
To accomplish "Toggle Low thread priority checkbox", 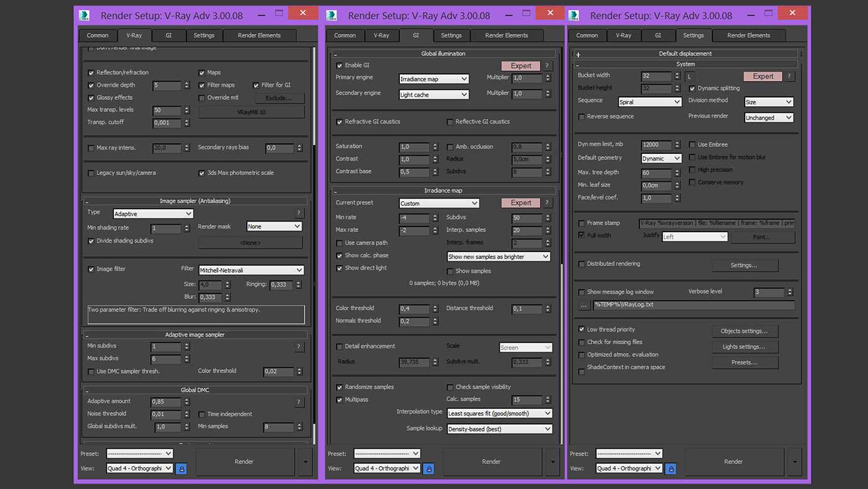I will click(582, 330).
